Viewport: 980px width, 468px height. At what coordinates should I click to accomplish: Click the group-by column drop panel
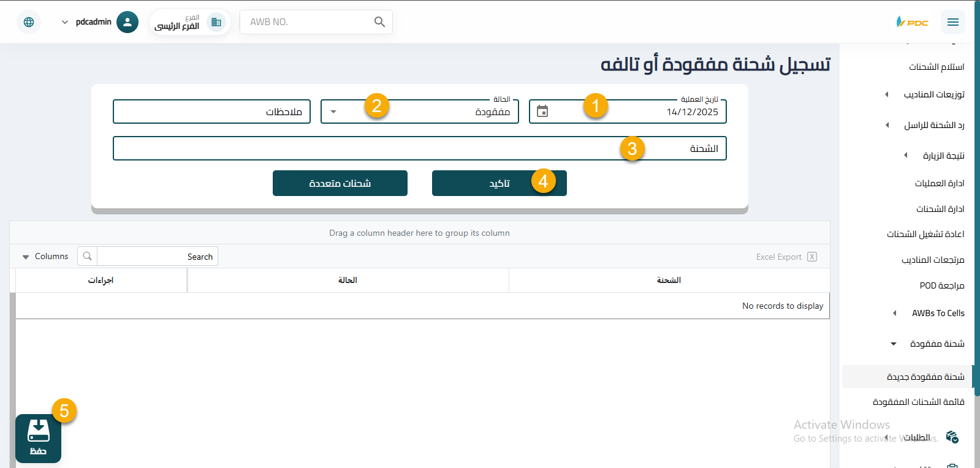(420, 233)
